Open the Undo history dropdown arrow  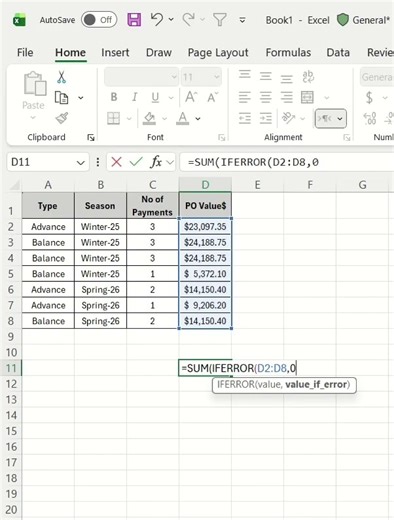point(171,20)
